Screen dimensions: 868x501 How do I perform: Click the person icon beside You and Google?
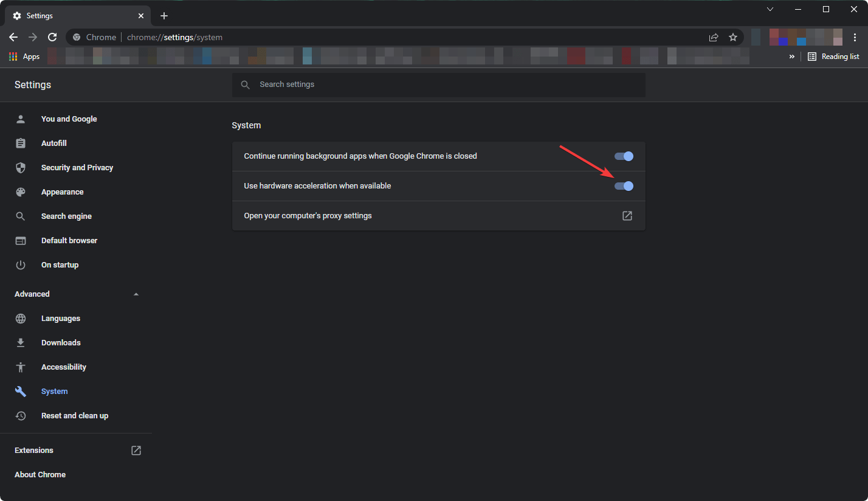tap(21, 119)
